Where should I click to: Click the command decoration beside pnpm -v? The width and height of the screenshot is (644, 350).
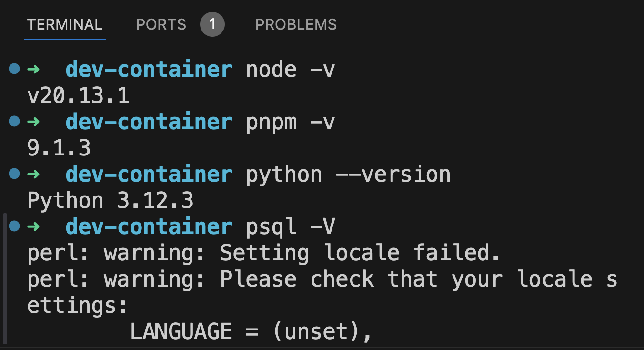14,121
